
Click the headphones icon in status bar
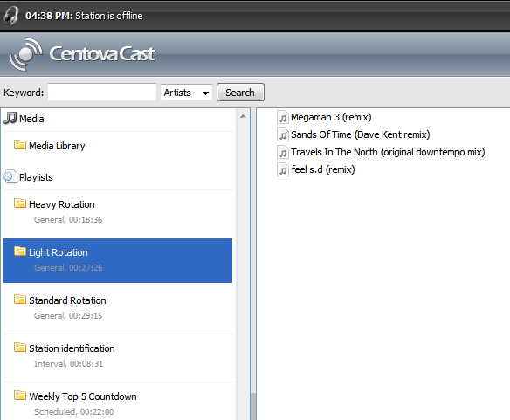pos(11,16)
